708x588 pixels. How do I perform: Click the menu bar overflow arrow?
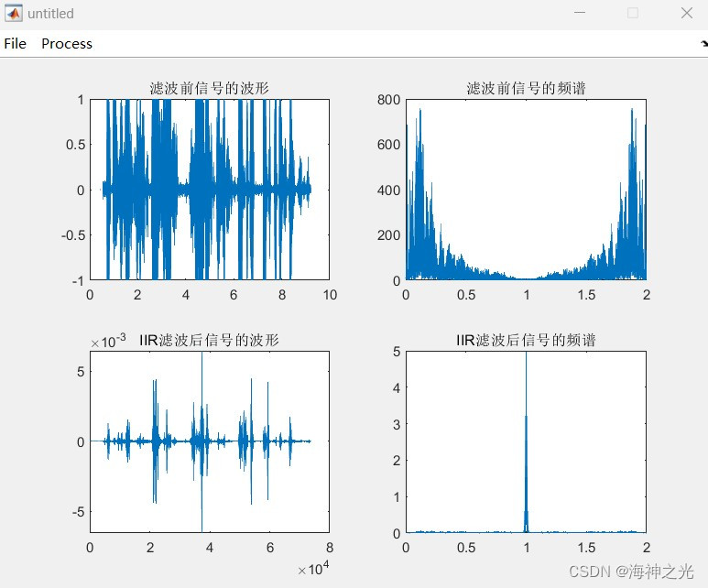[704, 43]
